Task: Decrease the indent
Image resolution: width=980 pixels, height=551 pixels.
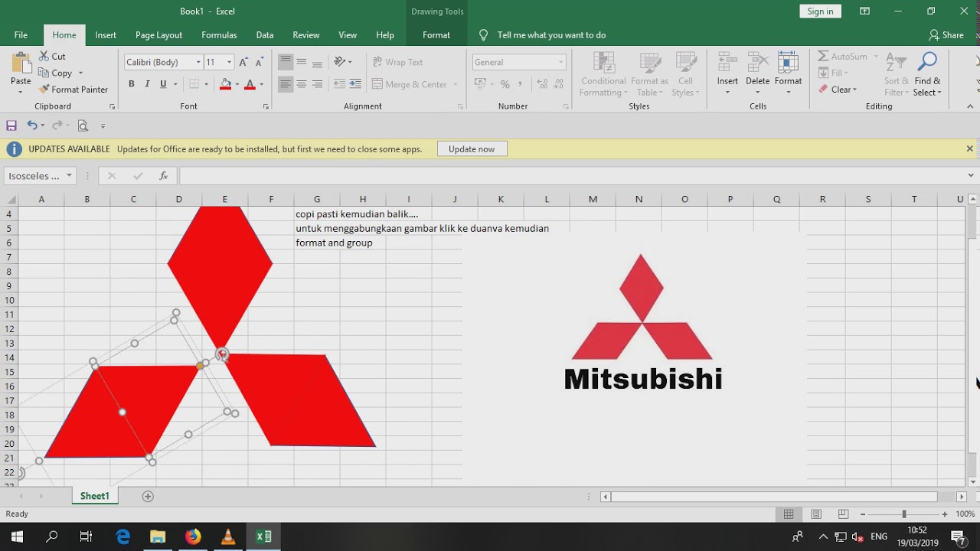Action: tap(338, 84)
